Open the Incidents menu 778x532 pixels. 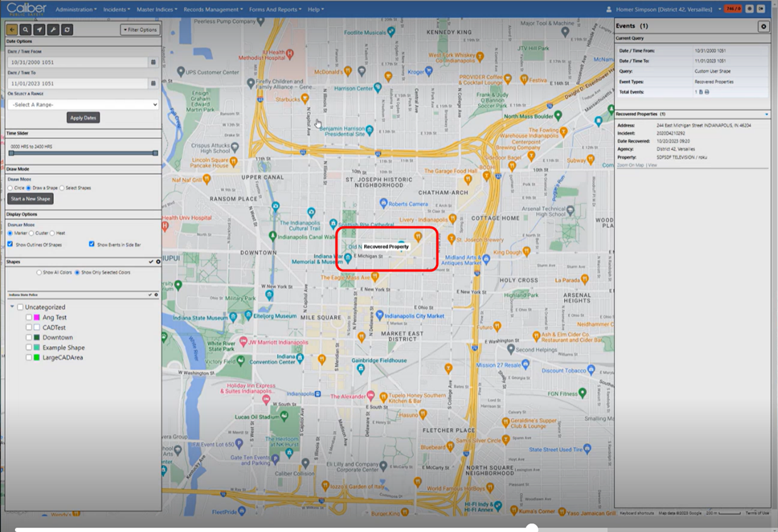pos(115,9)
